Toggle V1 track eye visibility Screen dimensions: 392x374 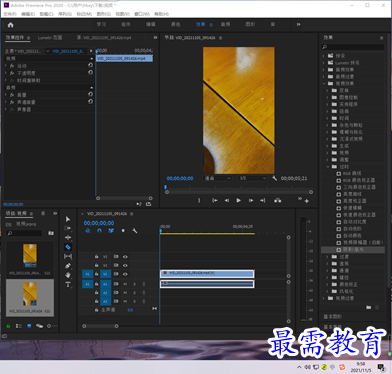coord(125,274)
